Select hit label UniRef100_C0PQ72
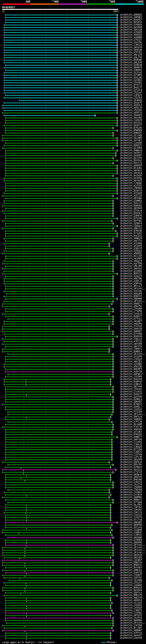 coord(131,95)
